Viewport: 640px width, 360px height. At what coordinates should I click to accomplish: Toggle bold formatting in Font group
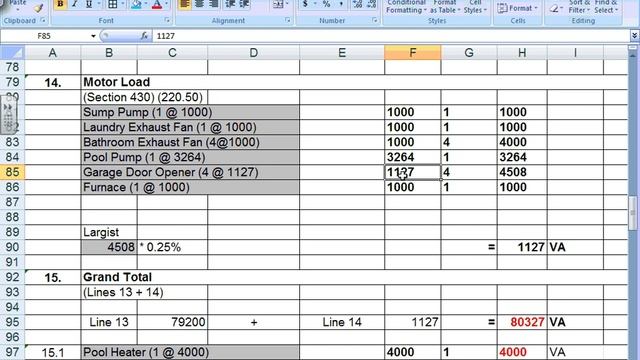(x=60, y=4)
